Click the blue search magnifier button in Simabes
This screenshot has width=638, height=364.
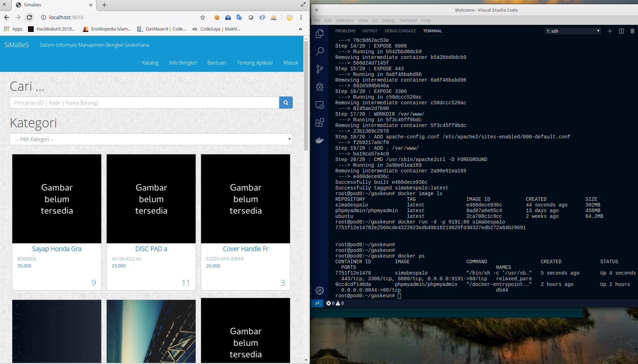[286, 103]
